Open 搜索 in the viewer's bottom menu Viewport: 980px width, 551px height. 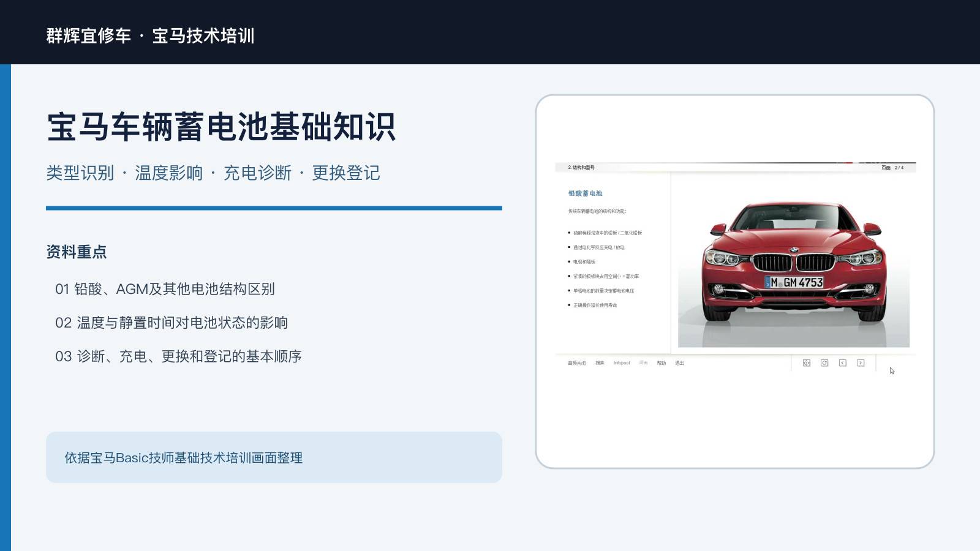(x=600, y=363)
